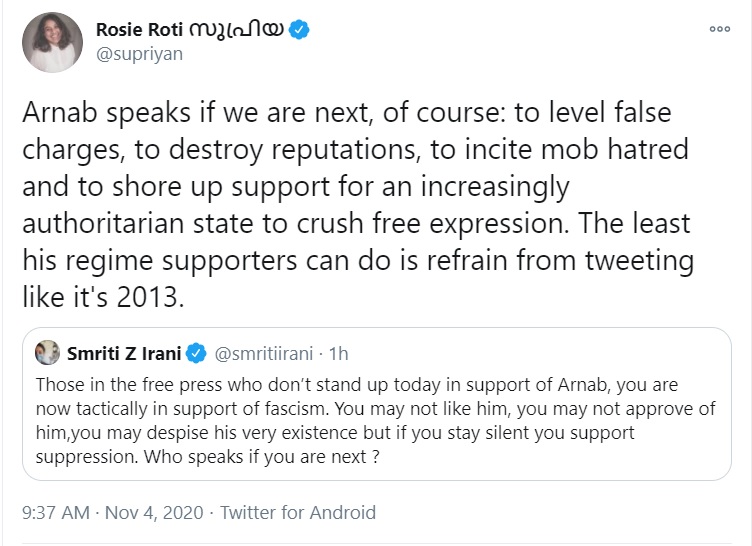Open the 9:37 AM time link

tap(56, 512)
